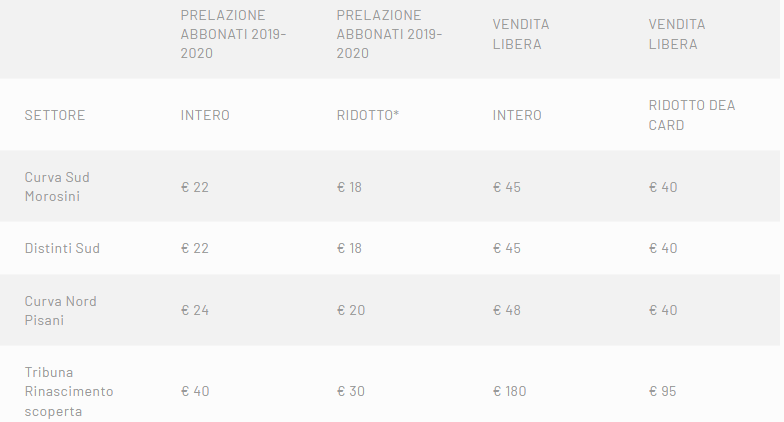Click the € 180 price cell
The width and height of the screenshot is (784, 422).
pyautogui.click(x=509, y=391)
